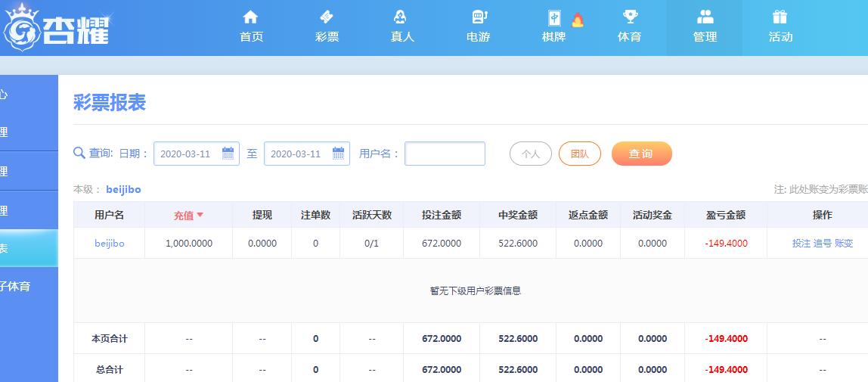Open the 体育 trophy icon
The height and width of the screenshot is (382, 868).
point(629,17)
